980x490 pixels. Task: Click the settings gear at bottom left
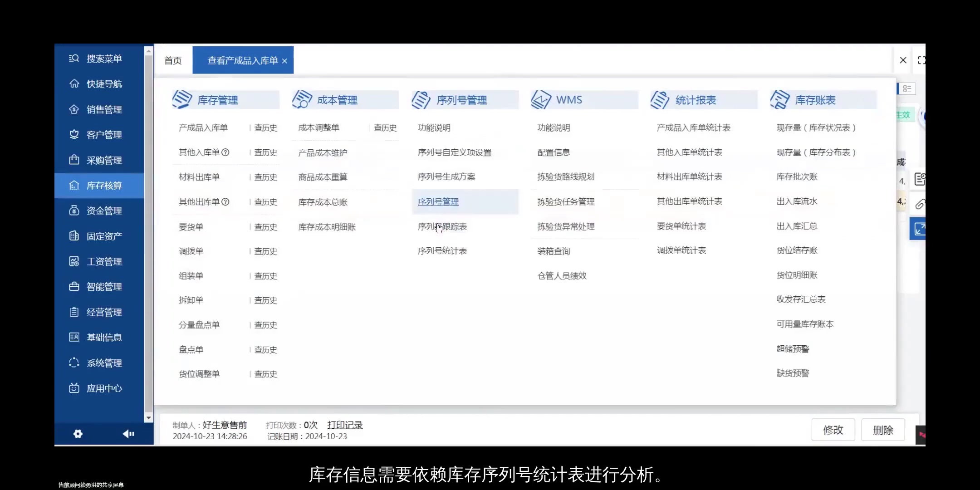coord(78,434)
